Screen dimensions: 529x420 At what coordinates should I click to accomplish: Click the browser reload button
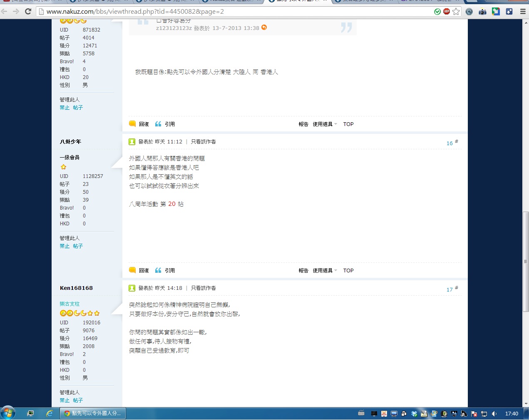click(28, 11)
